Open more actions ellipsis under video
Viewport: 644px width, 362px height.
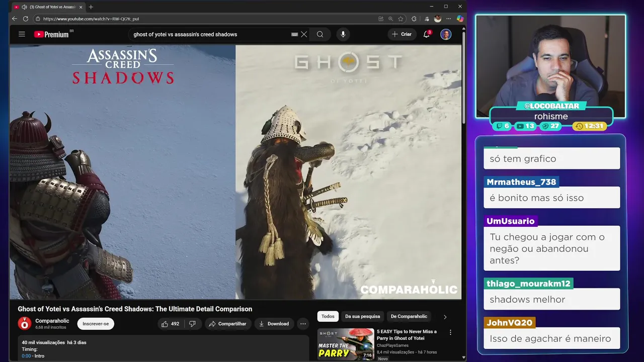[x=303, y=324]
